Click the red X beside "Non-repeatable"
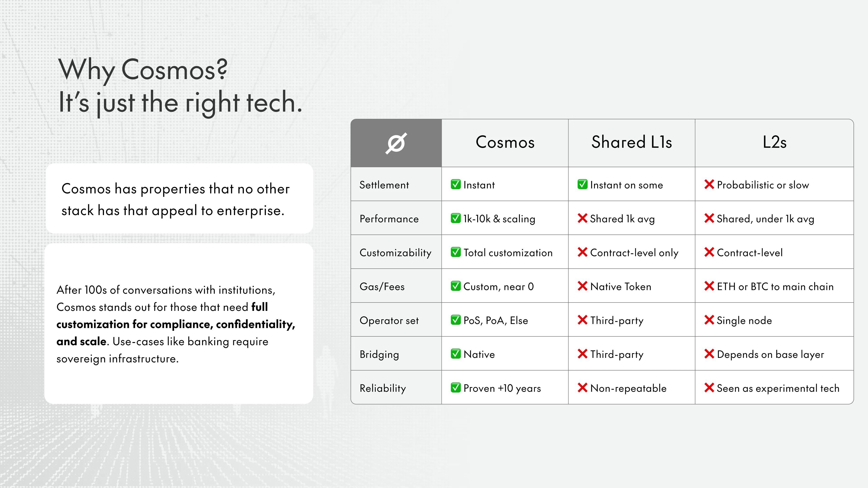Viewport: 868px width, 488px height. point(582,388)
